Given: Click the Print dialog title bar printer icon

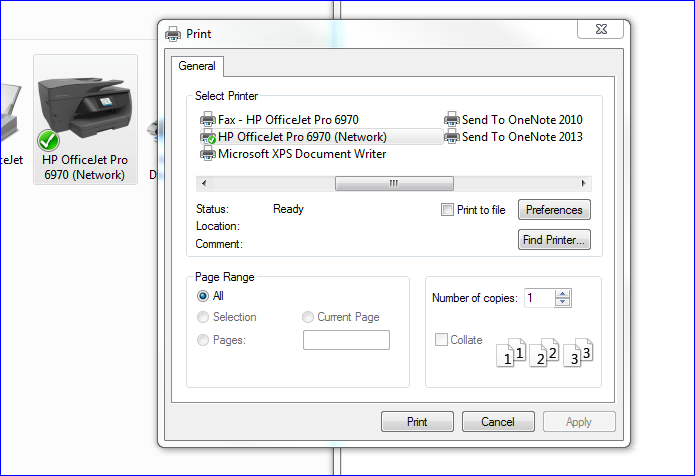Looking at the screenshot, I should [x=173, y=34].
